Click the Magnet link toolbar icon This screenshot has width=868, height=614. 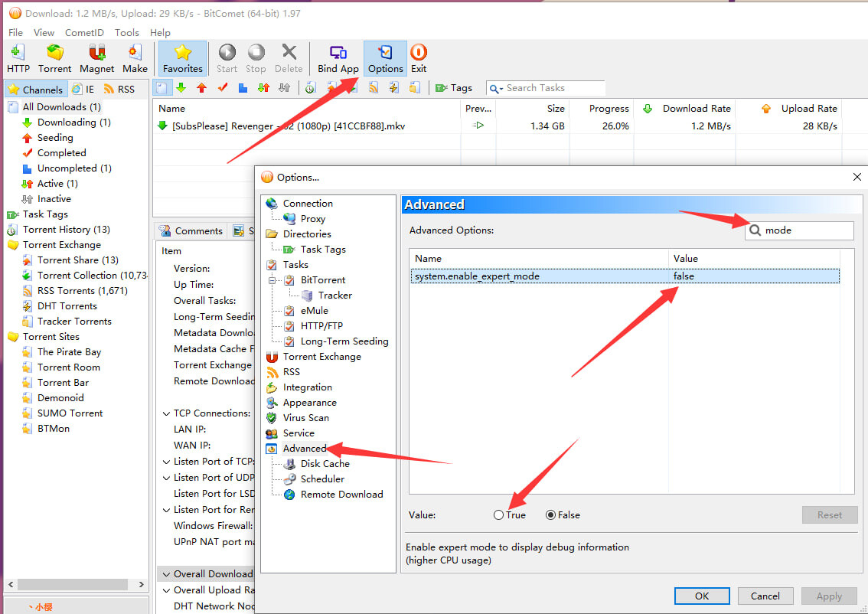click(97, 59)
